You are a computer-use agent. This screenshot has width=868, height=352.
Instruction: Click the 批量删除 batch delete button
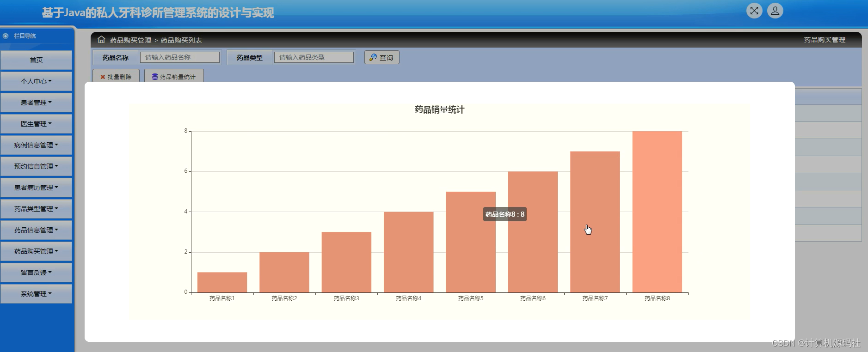(116, 76)
